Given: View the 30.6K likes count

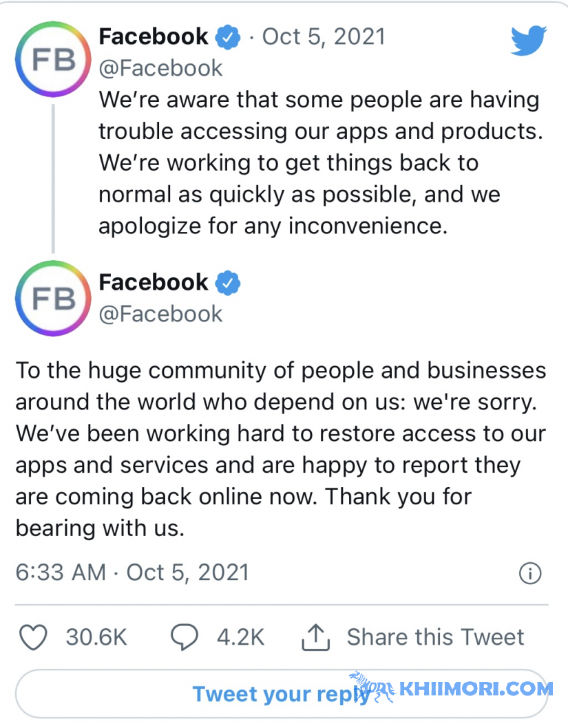Looking at the screenshot, I should point(96,637).
